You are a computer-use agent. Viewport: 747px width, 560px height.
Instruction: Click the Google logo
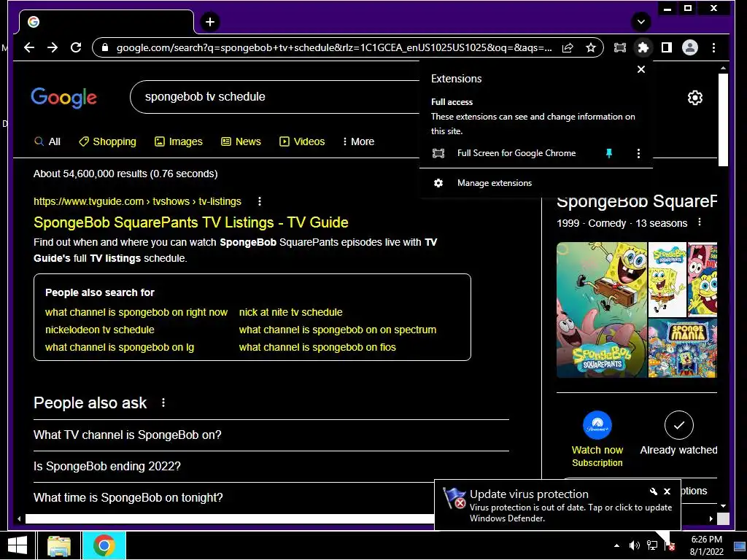point(64,98)
